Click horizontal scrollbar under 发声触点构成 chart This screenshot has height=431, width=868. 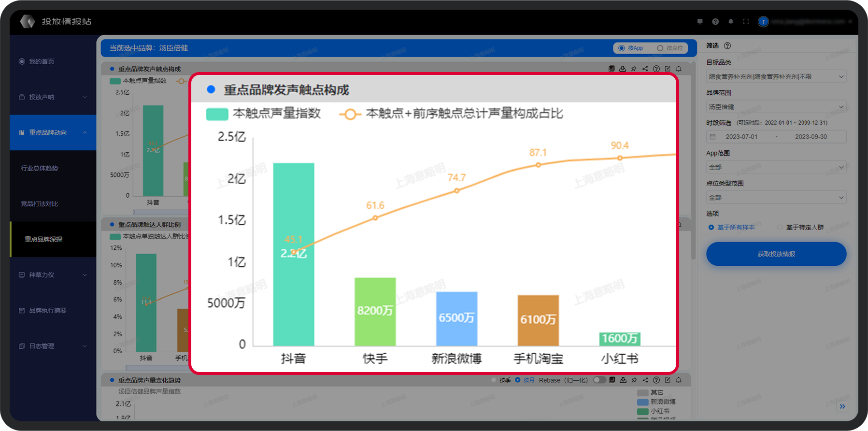coord(160,212)
